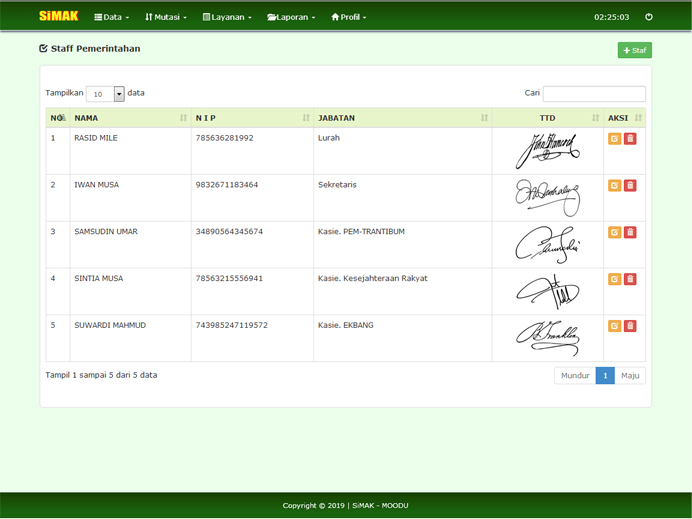Click the delete icon for RASID MILE
Screen dimensions: 692x519
[x=630, y=139]
